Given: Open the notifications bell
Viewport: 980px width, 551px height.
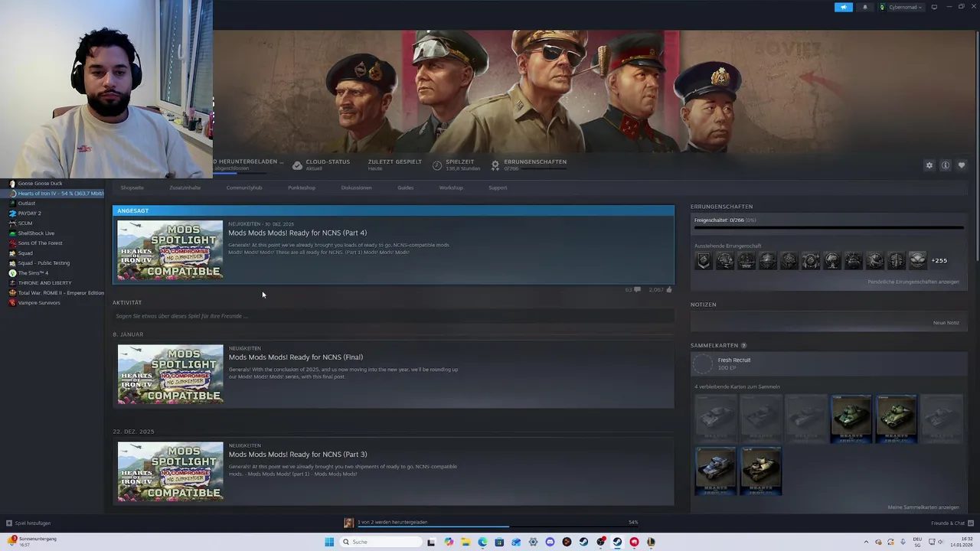Looking at the screenshot, I should coord(865,7).
